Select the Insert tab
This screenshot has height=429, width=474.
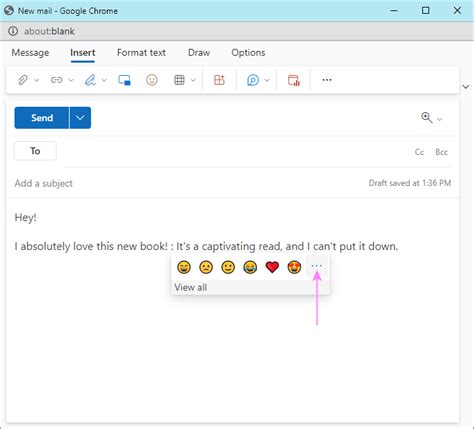point(83,53)
